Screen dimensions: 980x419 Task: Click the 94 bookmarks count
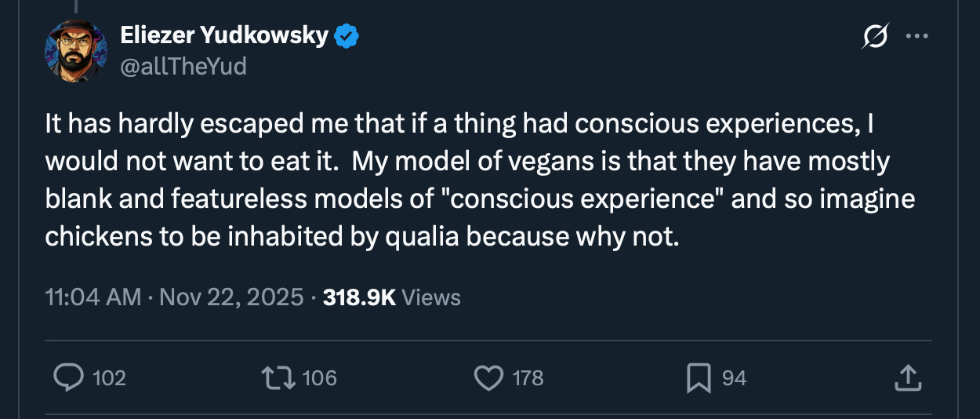coord(734,378)
